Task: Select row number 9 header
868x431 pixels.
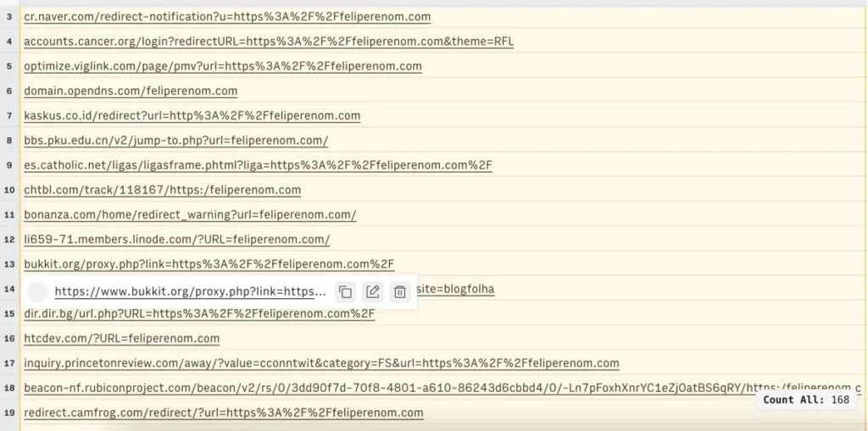Action: pos(9,165)
